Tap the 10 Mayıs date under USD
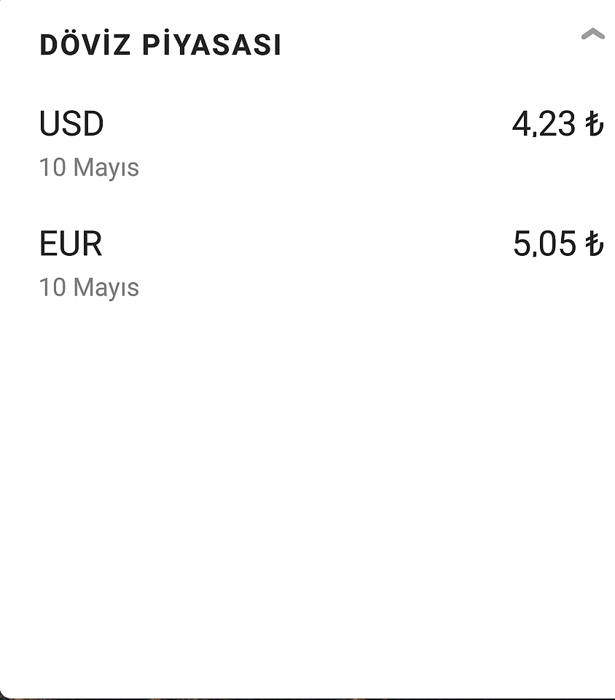The width and height of the screenshot is (615, 700). (x=89, y=168)
